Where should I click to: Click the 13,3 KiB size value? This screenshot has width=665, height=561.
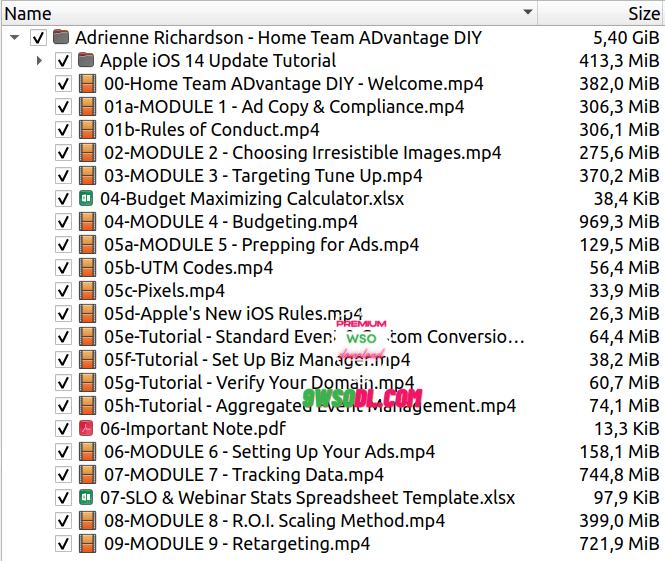[626, 428]
